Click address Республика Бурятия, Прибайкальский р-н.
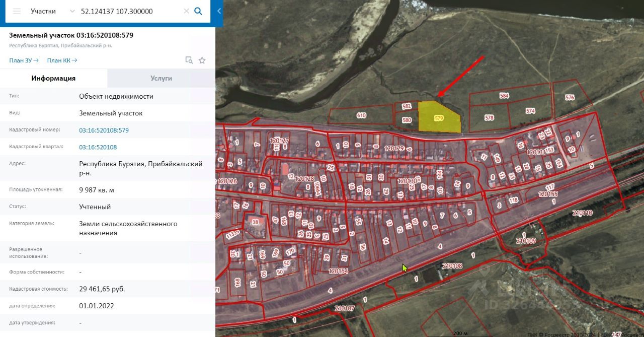644x337 pixels. point(141,168)
